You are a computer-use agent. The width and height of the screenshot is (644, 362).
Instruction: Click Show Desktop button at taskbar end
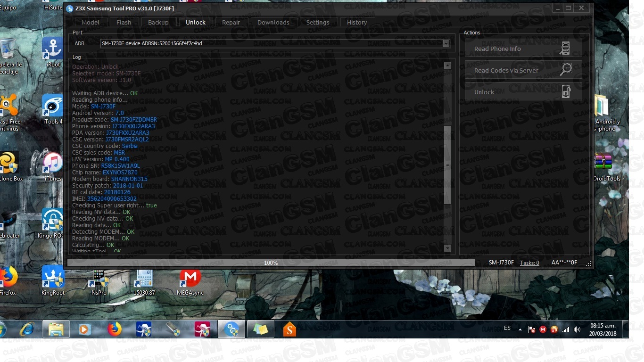tap(626, 329)
